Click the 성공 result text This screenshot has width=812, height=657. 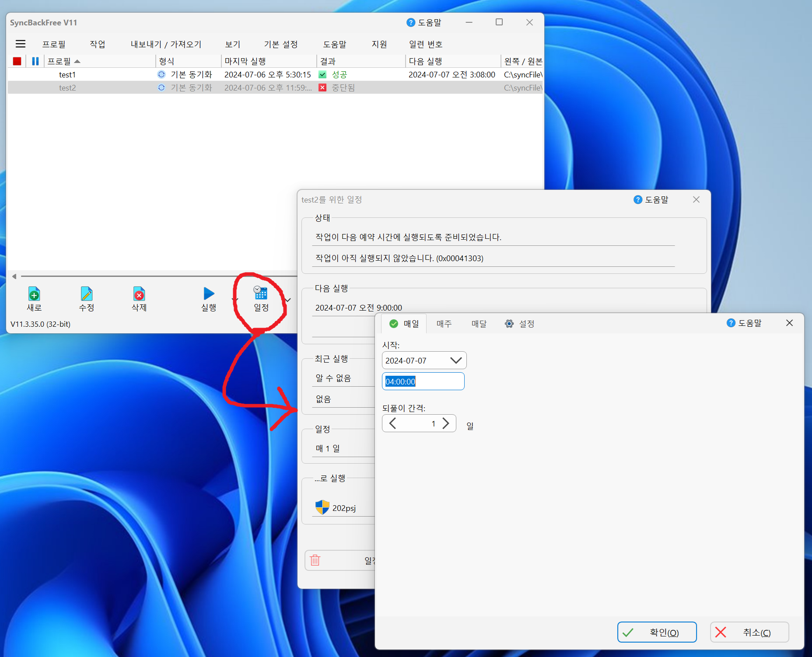click(x=339, y=75)
